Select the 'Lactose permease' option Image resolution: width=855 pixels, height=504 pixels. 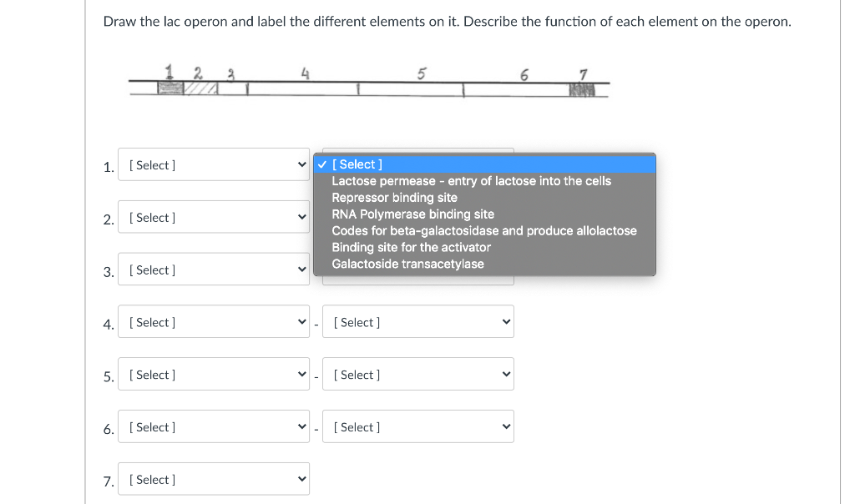click(x=472, y=181)
